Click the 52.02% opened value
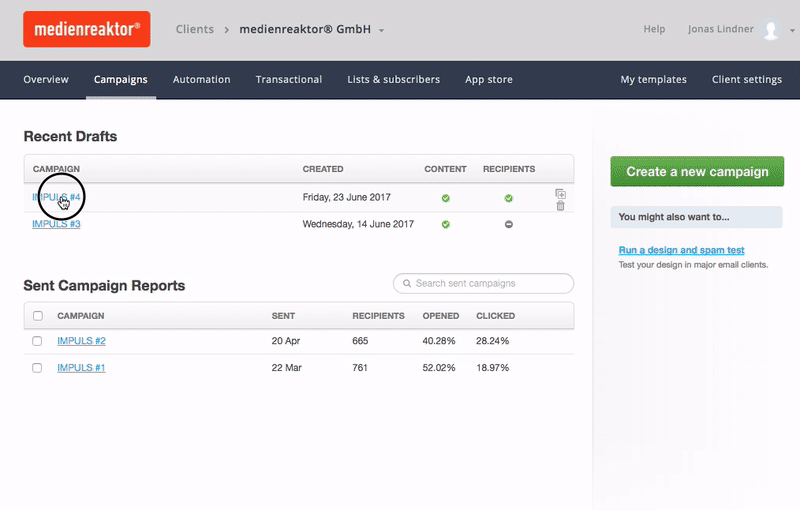800x510 pixels. click(x=439, y=368)
